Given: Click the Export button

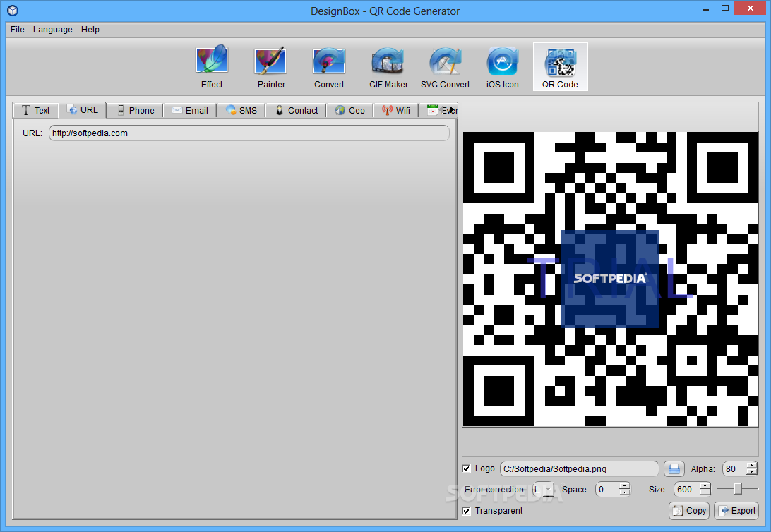Looking at the screenshot, I should click(x=736, y=511).
